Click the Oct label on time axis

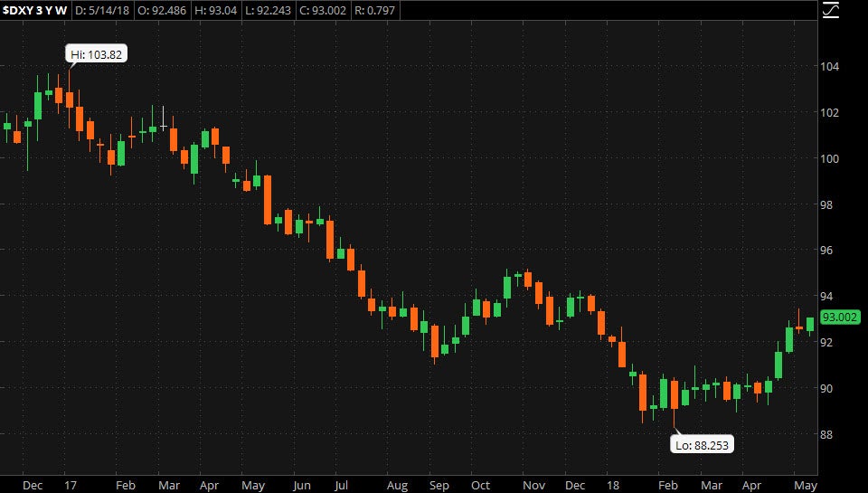click(480, 485)
